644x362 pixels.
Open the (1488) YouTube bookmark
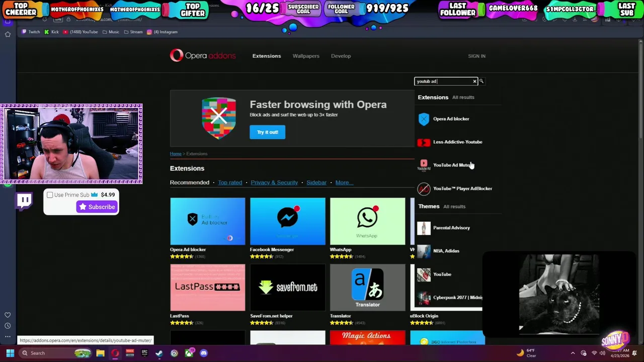click(x=80, y=32)
